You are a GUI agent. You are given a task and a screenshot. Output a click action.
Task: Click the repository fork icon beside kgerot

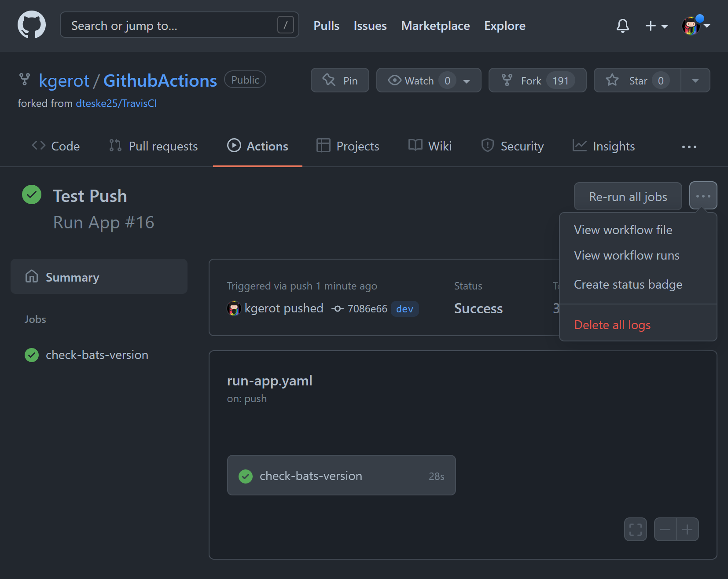[x=25, y=79]
